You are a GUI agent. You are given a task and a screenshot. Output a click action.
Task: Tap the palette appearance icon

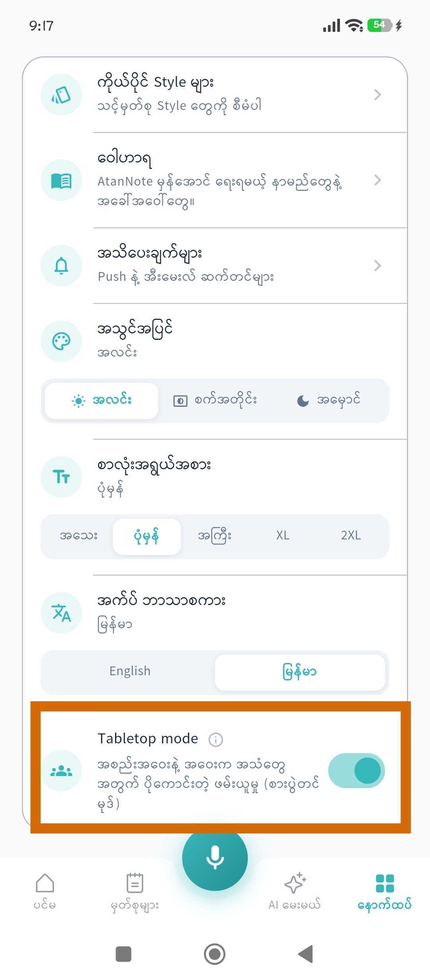pyautogui.click(x=61, y=341)
